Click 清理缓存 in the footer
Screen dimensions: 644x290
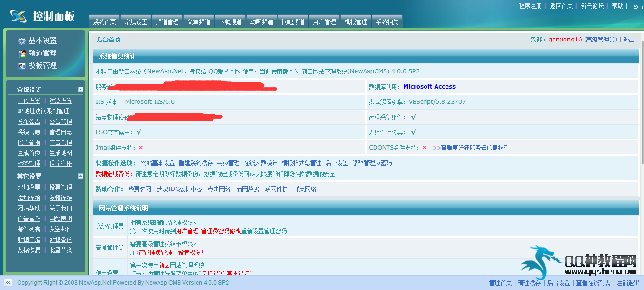[530, 283]
